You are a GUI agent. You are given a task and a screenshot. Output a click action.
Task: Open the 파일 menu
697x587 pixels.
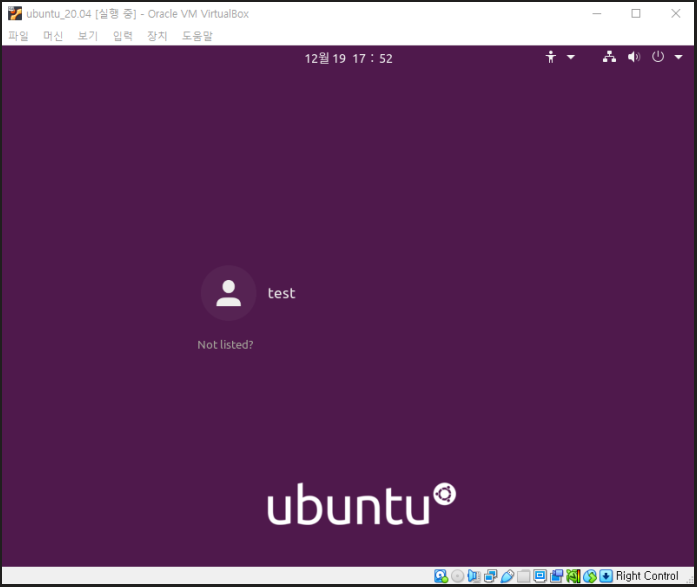pyautogui.click(x=18, y=36)
